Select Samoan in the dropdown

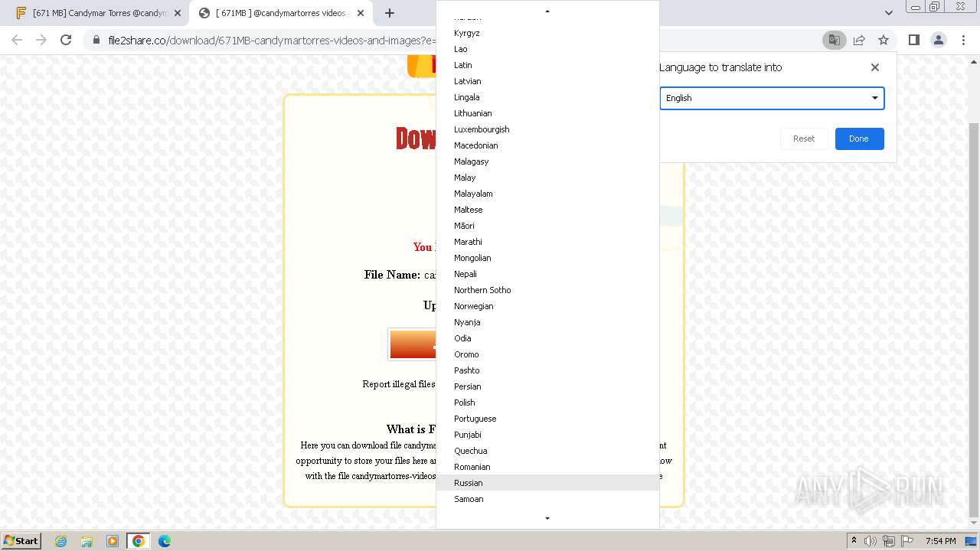pyautogui.click(x=547, y=499)
